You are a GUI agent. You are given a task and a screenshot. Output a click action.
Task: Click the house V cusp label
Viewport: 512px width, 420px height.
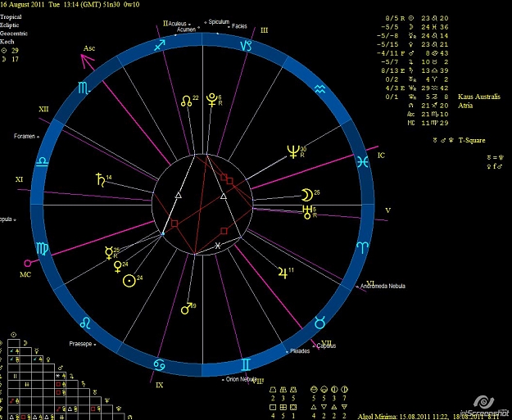tap(388, 210)
